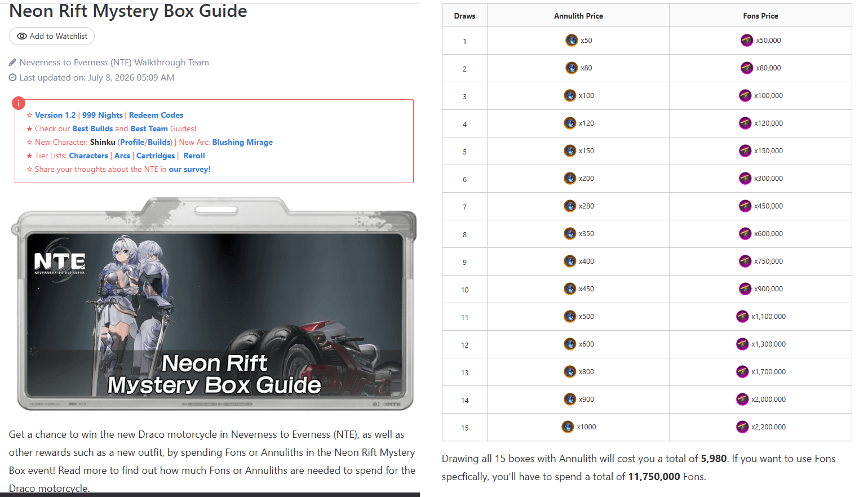
Task: Click the Neon Rift Mystery Box Guide heading
Action: click(x=128, y=11)
